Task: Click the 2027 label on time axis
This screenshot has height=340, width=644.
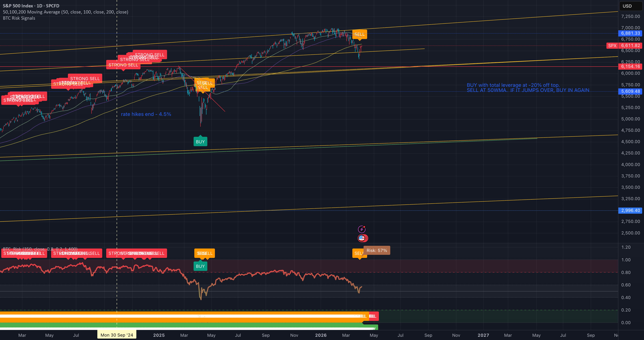Action: [x=483, y=335]
